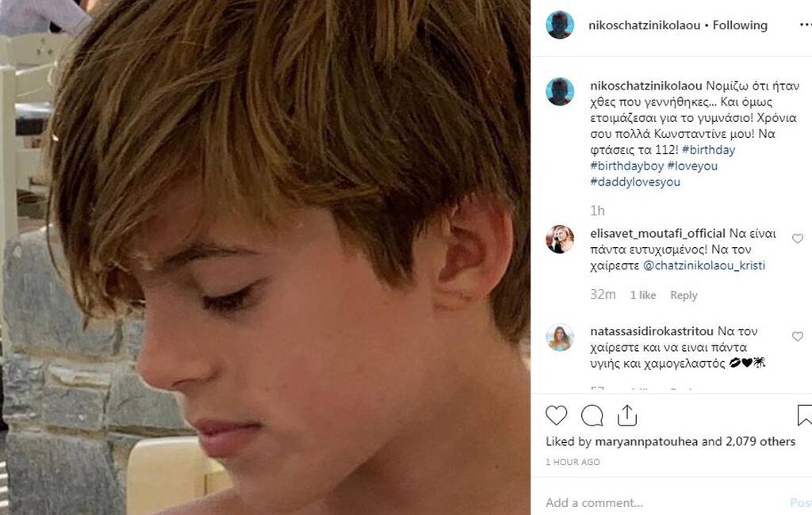Open natassasidirokastritou's avatar

pos(560,337)
